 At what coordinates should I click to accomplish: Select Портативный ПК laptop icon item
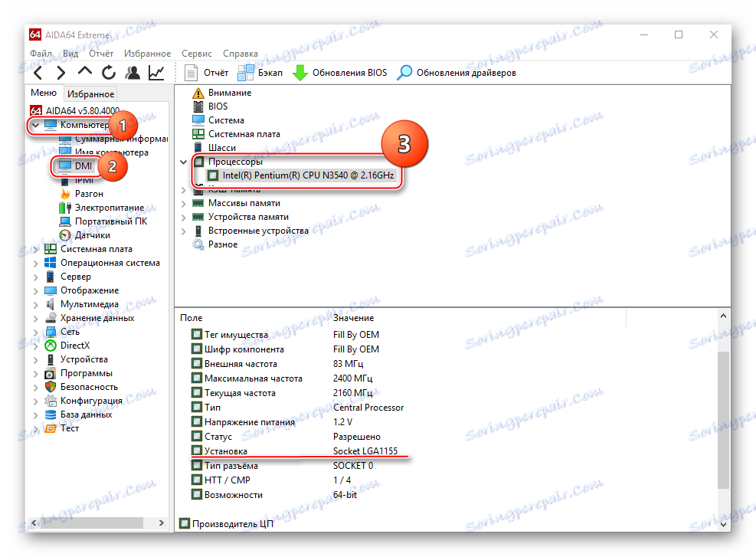[103, 221]
